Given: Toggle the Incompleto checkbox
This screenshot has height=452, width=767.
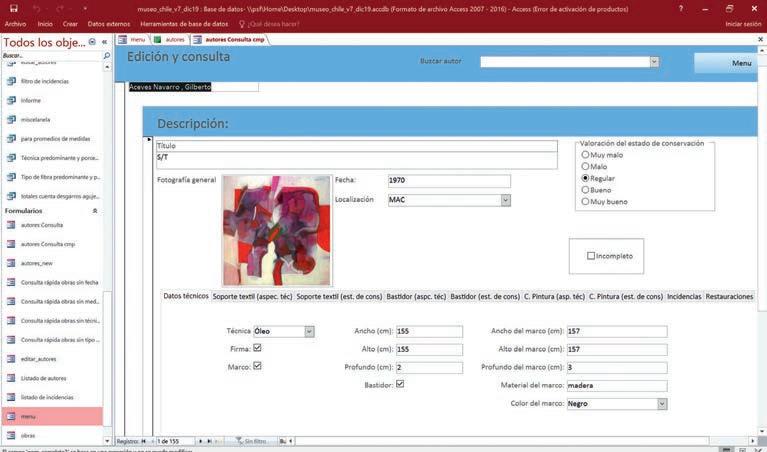Looking at the screenshot, I should 591,256.
